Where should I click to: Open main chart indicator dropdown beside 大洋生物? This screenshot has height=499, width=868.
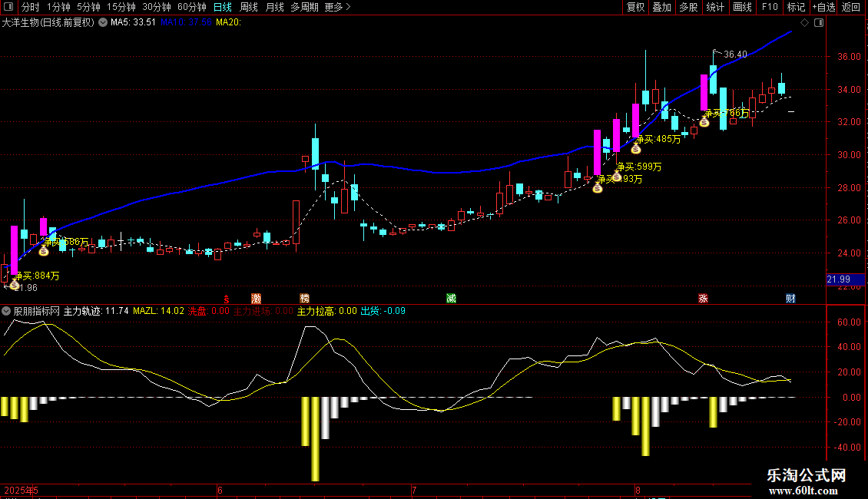(103, 23)
